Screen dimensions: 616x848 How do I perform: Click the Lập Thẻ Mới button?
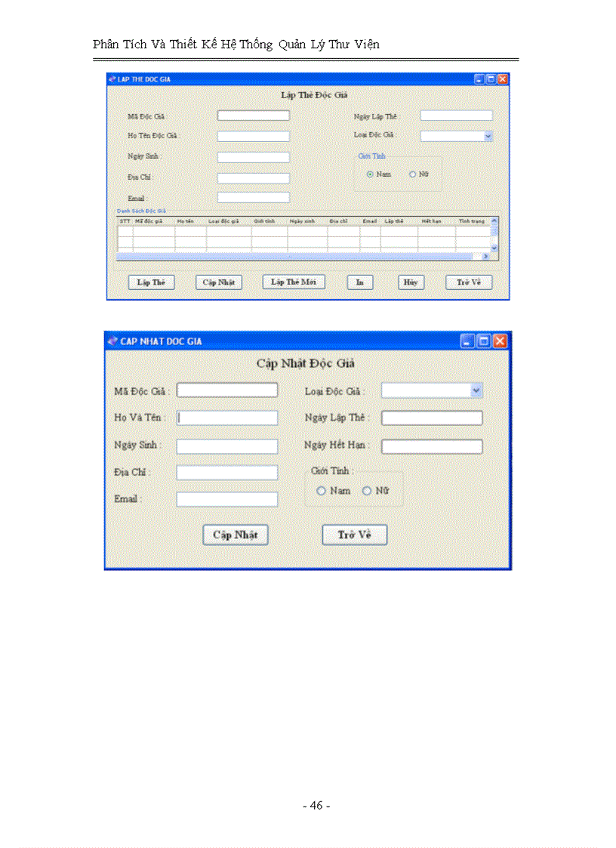(x=293, y=282)
